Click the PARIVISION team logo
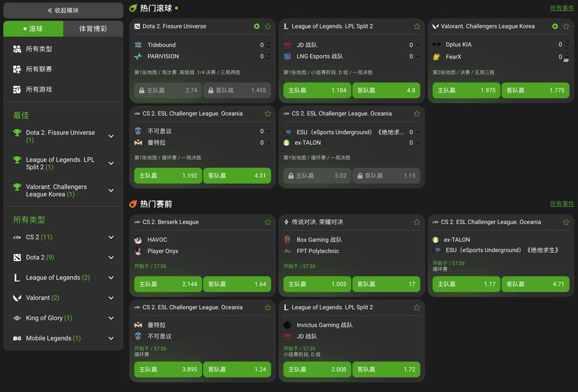This screenshot has width=578, height=392. pos(138,57)
